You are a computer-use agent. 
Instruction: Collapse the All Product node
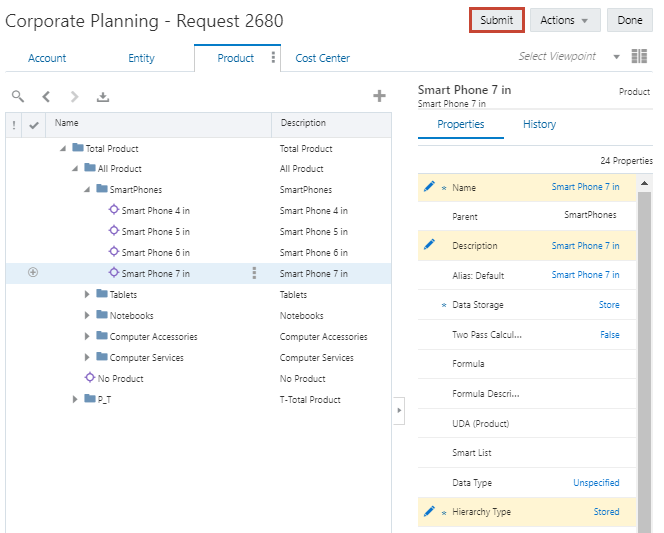pos(75,168)
